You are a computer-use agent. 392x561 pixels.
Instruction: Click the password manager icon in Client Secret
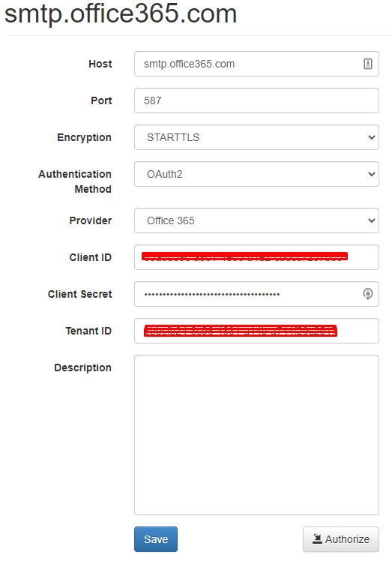[x=368, y=294]
